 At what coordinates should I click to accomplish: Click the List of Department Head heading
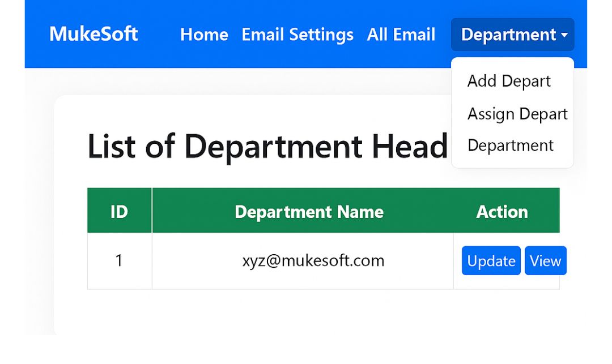point(267,147)
